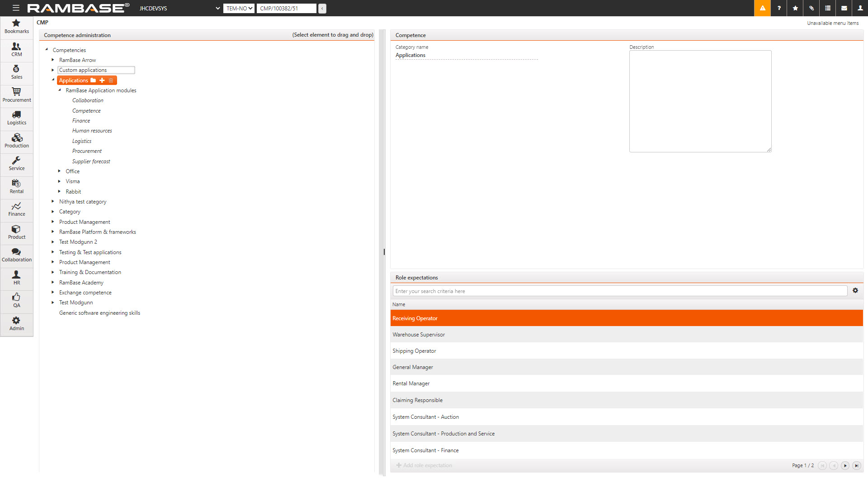Open the mail envelope icon
Image resolution: width=868 pixels, height=478 pixels.
tap(844, 8)
